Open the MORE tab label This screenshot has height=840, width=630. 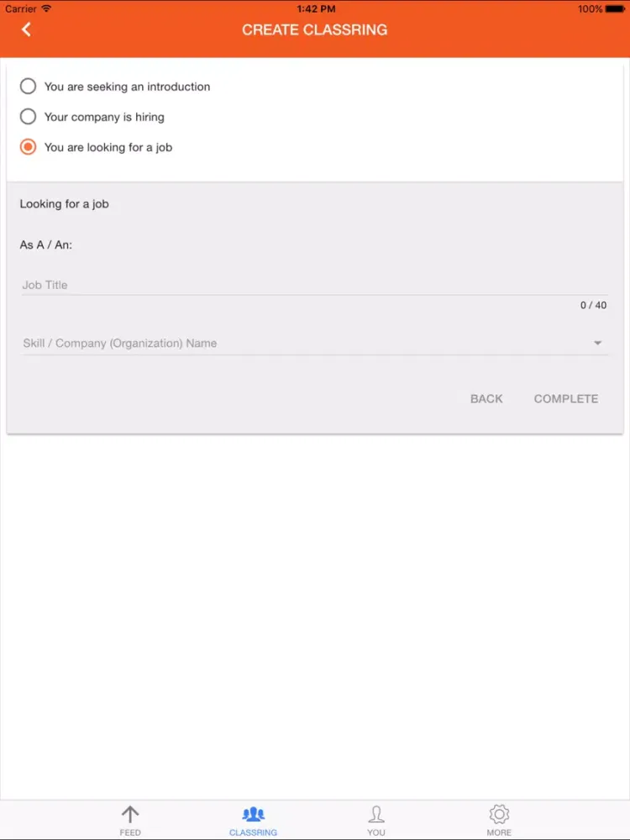[x=499, y=832]
